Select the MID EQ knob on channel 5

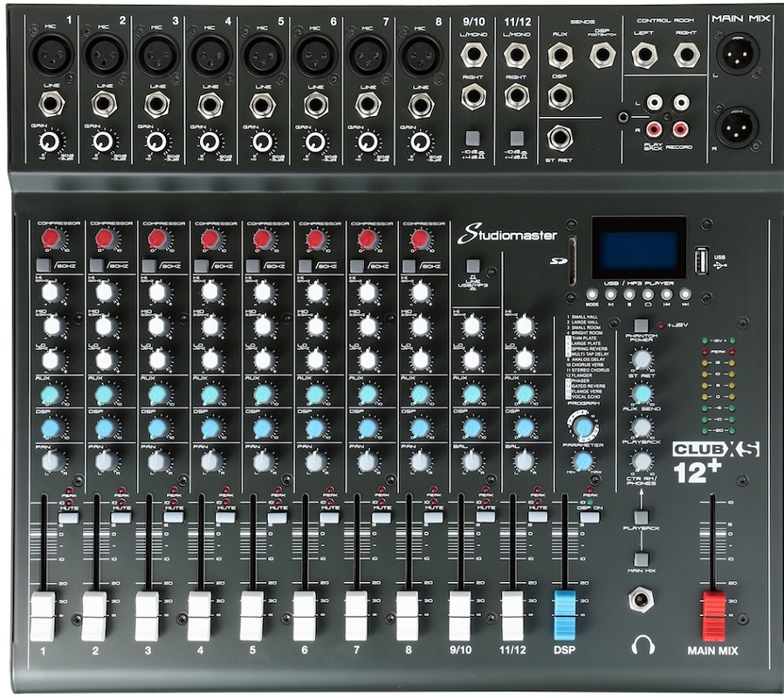click(x=263, y=325)
